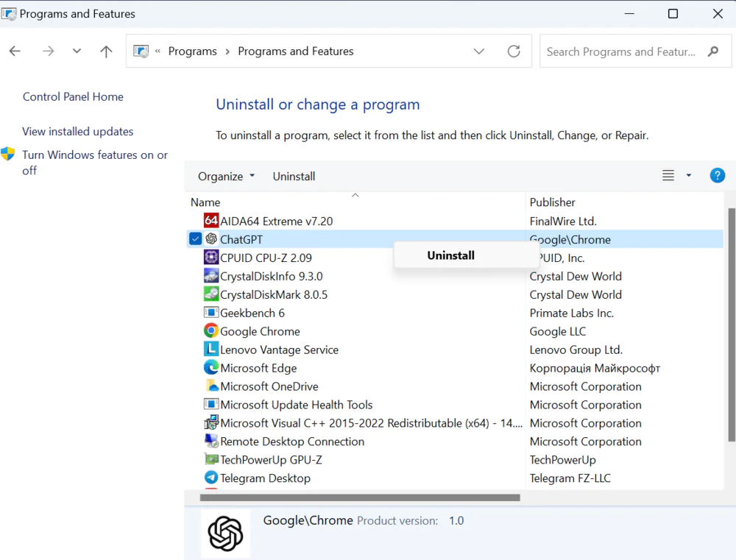Click the Geekbench 6 icon
This screenshot has width=736, height=560.
[211, 312]
